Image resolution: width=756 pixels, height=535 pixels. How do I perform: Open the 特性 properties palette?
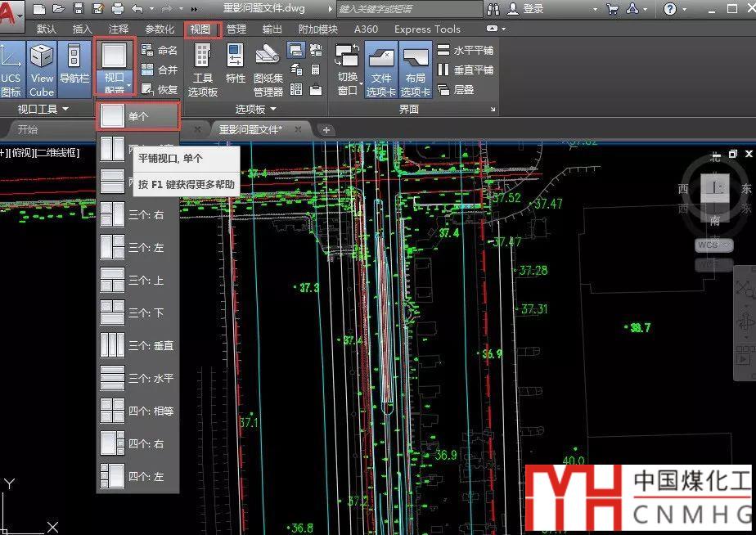tap(235, 69)
